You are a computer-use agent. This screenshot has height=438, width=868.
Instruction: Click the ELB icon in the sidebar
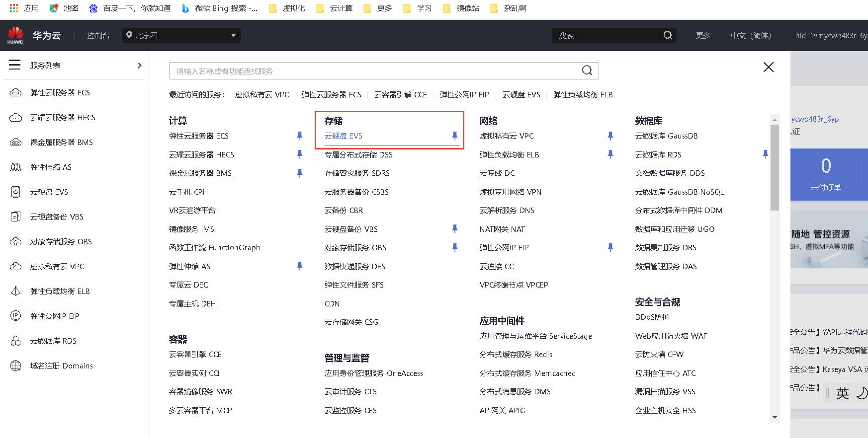click(16, 292)
